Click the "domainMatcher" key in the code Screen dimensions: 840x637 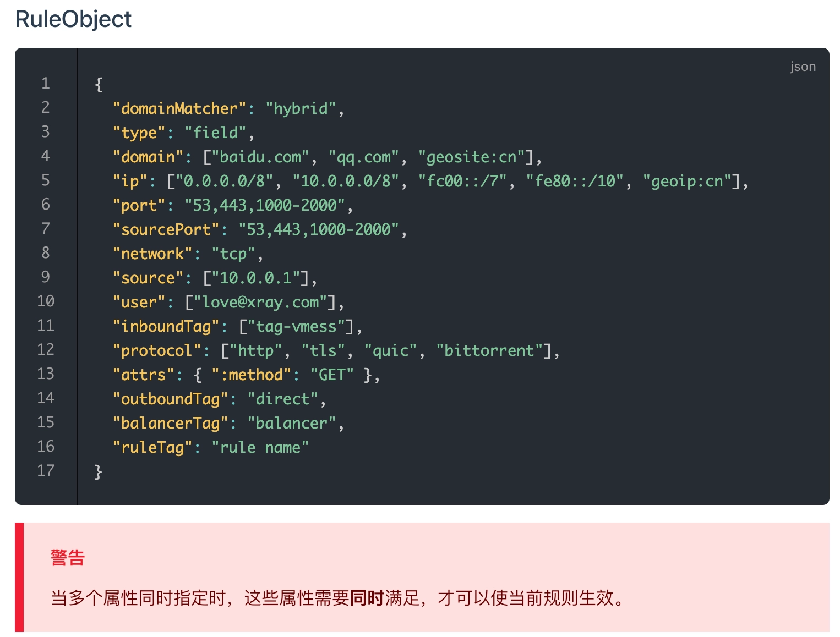[x=179, y=108]
